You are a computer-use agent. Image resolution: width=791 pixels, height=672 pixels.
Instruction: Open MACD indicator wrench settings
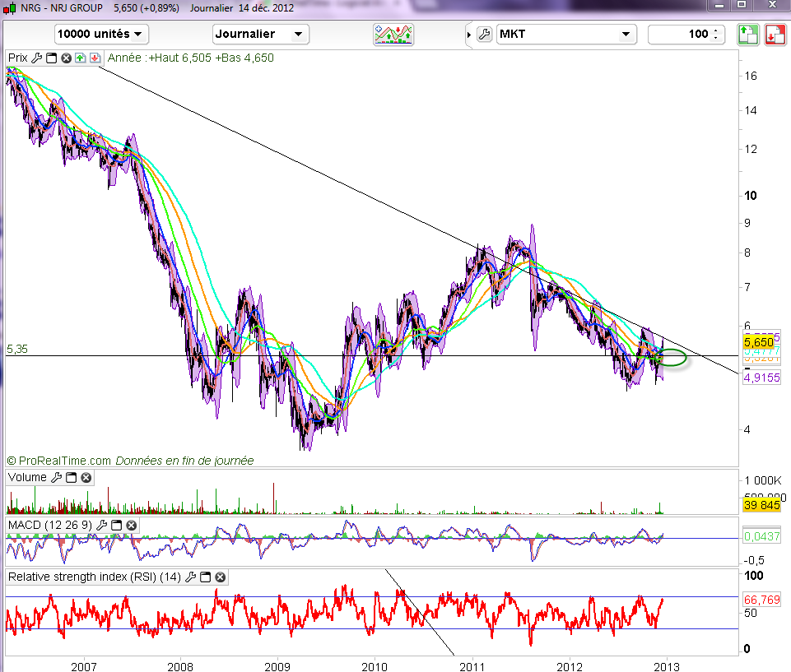pyautogui.click(x=101, y=525)
